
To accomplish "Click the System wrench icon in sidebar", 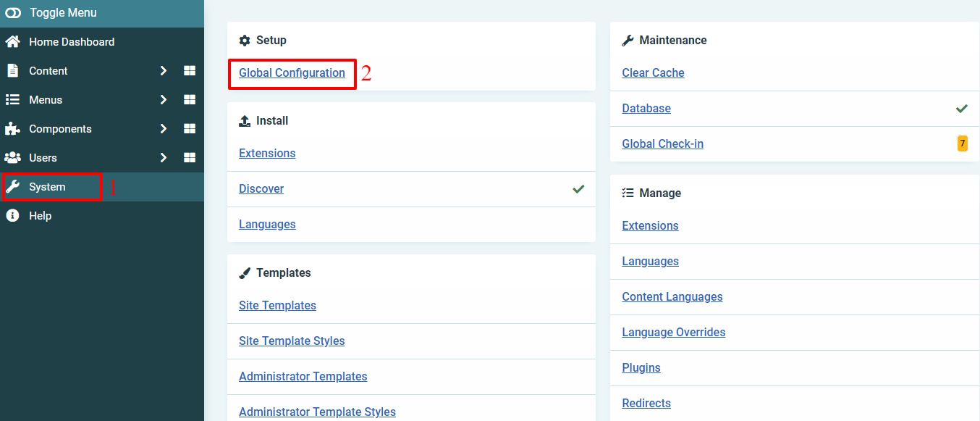I will tap(13, 186).
